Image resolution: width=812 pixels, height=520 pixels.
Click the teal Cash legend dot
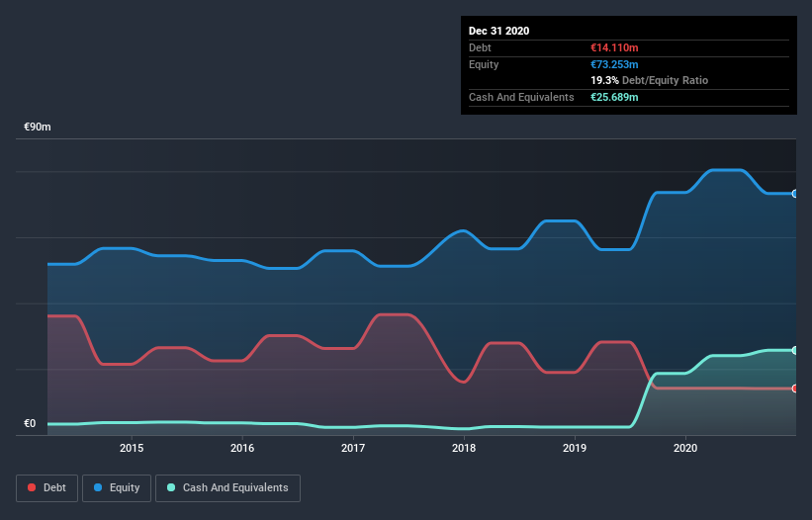[x=171, y=487]
